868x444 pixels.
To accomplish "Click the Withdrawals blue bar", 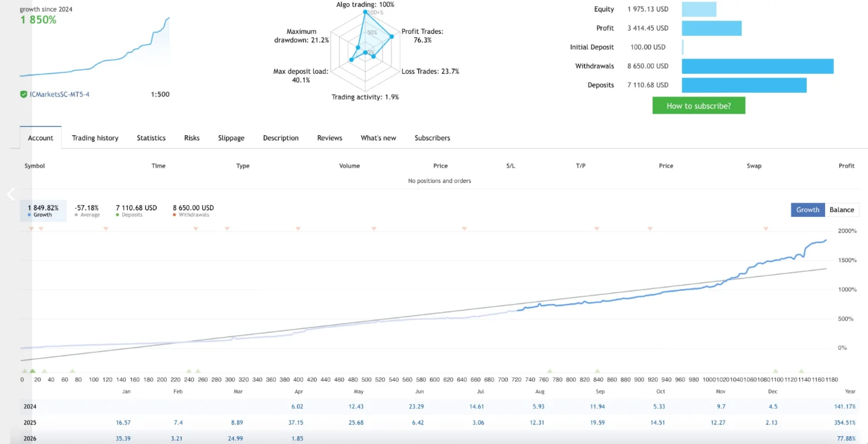I will [758, 66].
